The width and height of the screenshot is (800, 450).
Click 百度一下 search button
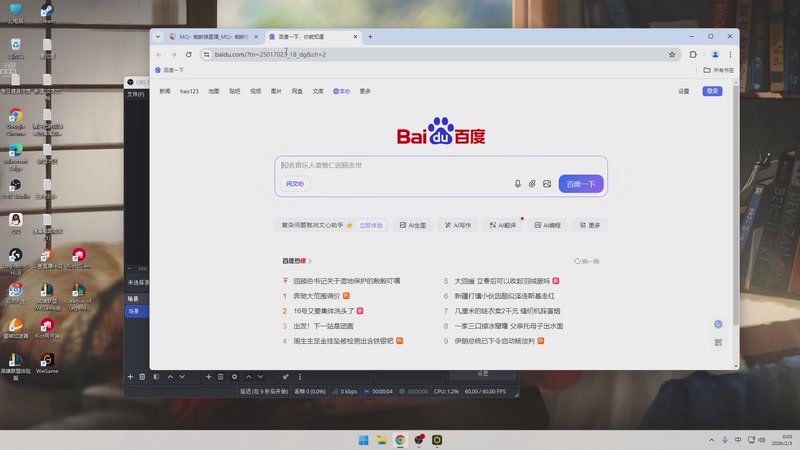(581, 184)
